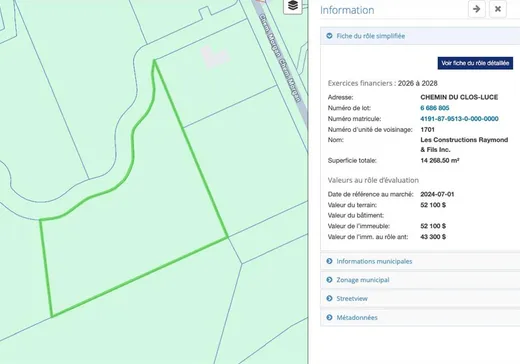Select previous roll value 43 300 $
This screenshot has width=520, height=364.
pyautogui.click(x=433, y=237)
